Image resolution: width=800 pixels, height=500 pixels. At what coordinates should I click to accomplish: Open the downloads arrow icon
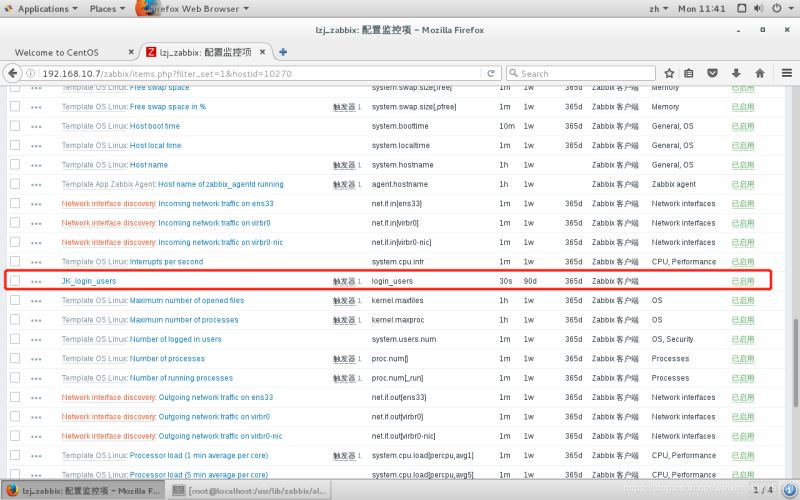736,73
